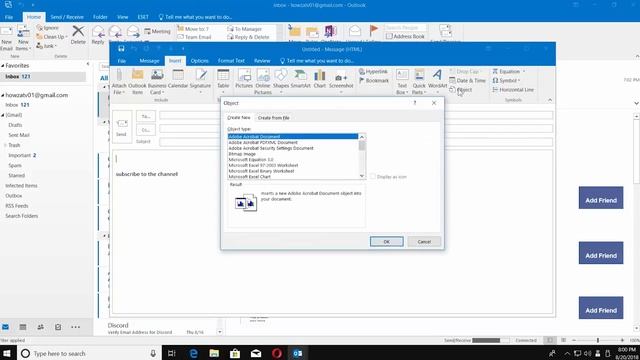Open People view in navigation bar
Screen dimensions: 640x360
coord(40,327)
